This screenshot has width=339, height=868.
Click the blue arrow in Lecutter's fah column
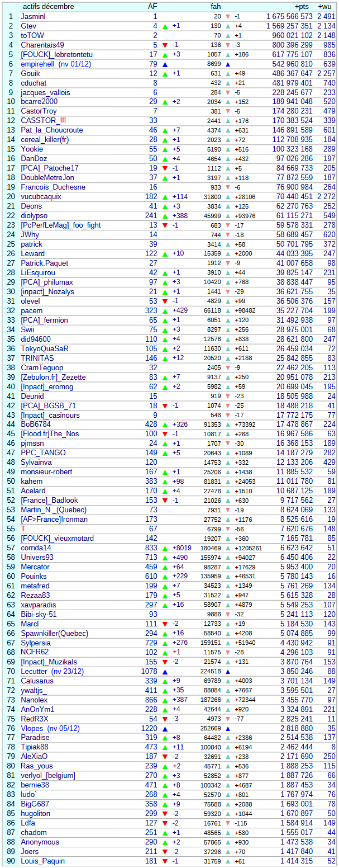227,672
